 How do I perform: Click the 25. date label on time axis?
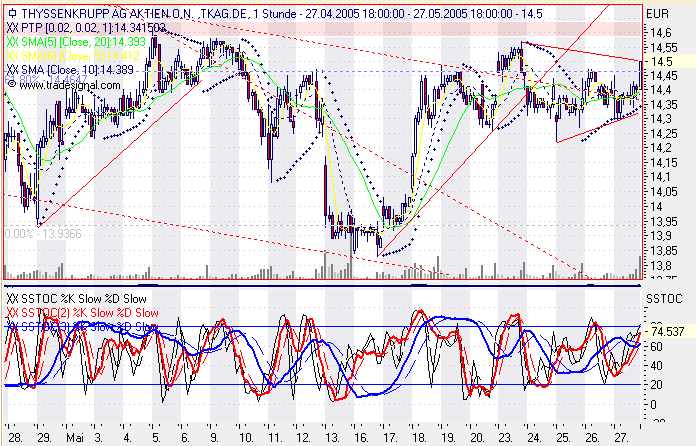(x=563, y=438)
